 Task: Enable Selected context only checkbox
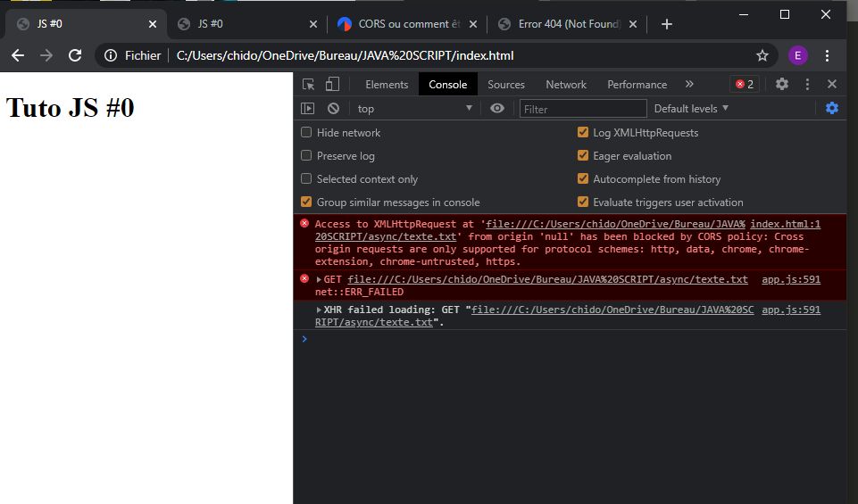click(306, 178)
